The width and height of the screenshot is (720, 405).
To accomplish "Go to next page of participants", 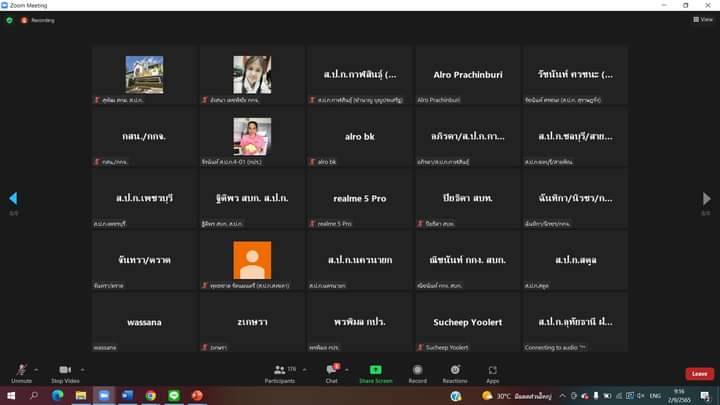I will point(706,199).
